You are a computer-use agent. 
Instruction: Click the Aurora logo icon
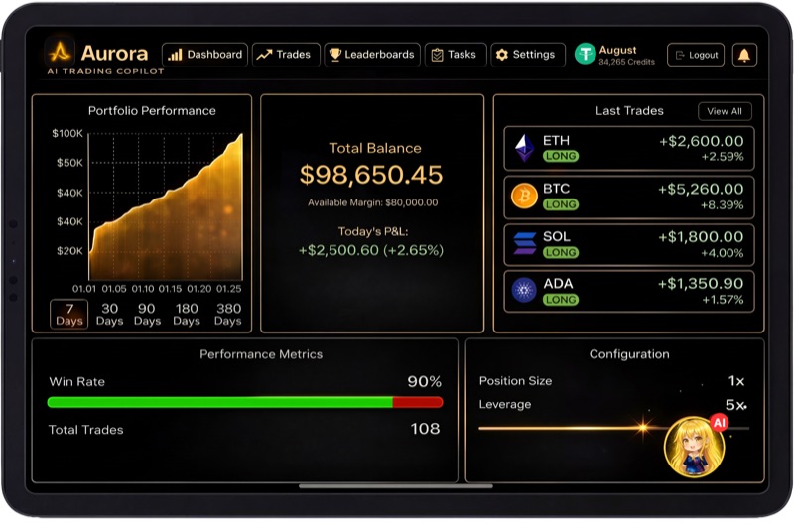60,52
